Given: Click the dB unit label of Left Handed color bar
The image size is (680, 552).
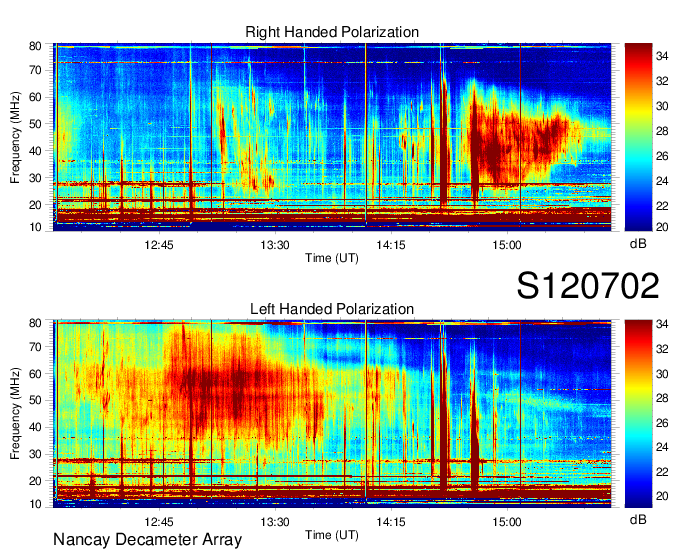Looking at the screenshot, I should (x=638, y=519).
